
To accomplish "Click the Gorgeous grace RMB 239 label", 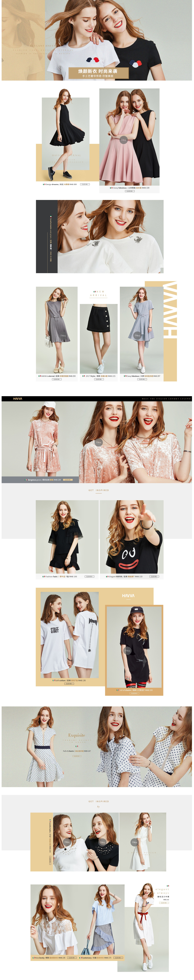I will click(x=43, y=480).
